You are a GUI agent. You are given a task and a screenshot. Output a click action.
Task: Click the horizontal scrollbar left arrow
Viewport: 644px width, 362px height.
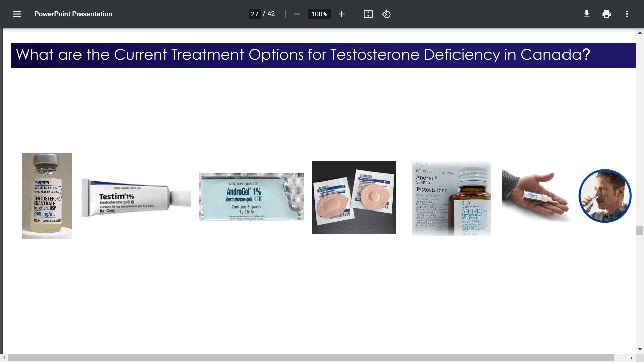pos(4,358)
